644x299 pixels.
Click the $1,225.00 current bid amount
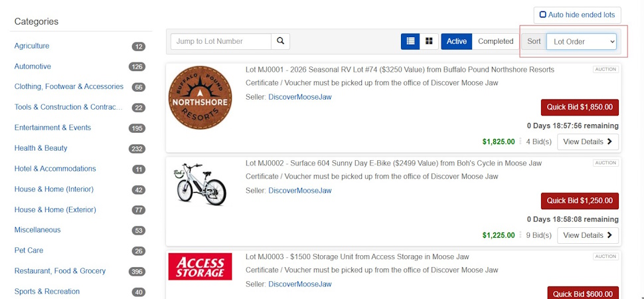499,235
